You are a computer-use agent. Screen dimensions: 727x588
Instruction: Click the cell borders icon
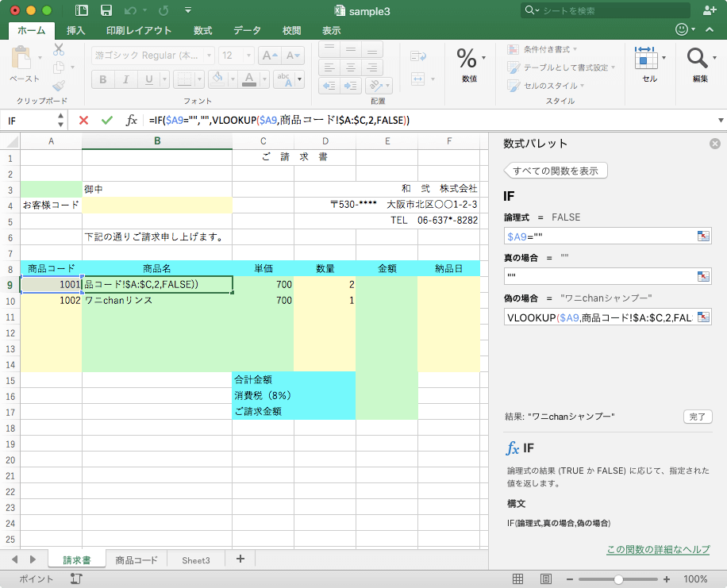point(185,79)
